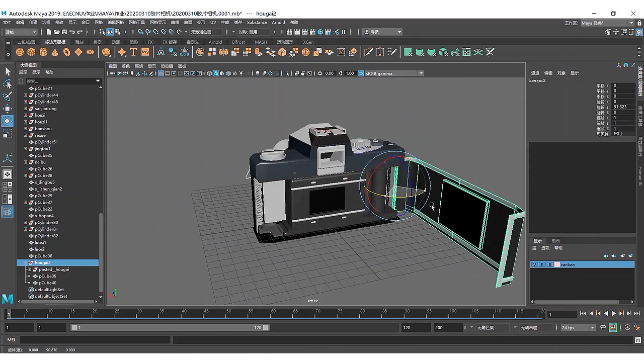Create a polygon cube from shelf
This screenshot has width=644, height=362.
(x=31, y=52)
